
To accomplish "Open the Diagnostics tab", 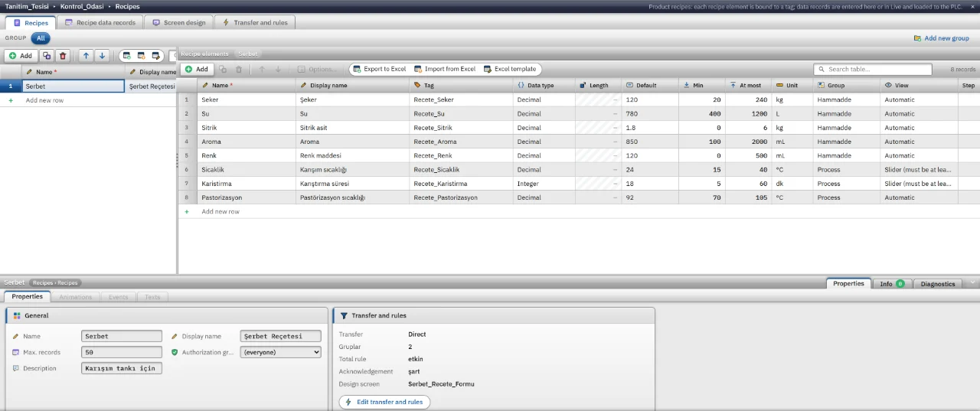I will [x=938, y=284].
